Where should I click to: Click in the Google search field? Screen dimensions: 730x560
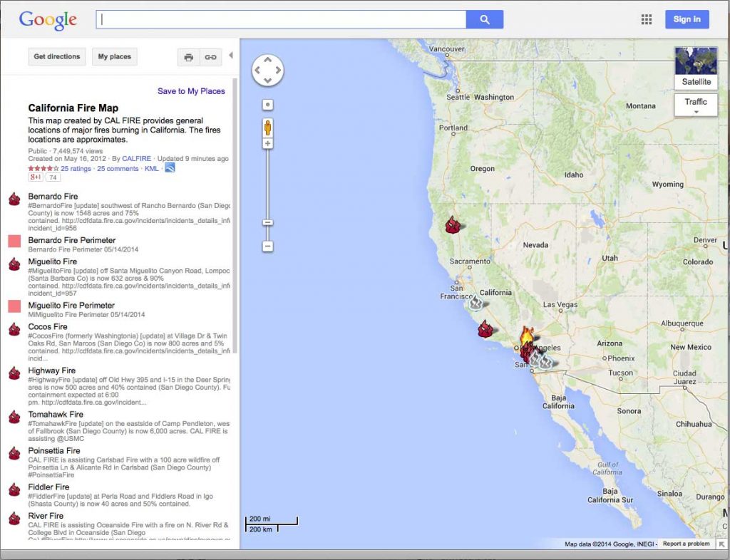point(281,19)
